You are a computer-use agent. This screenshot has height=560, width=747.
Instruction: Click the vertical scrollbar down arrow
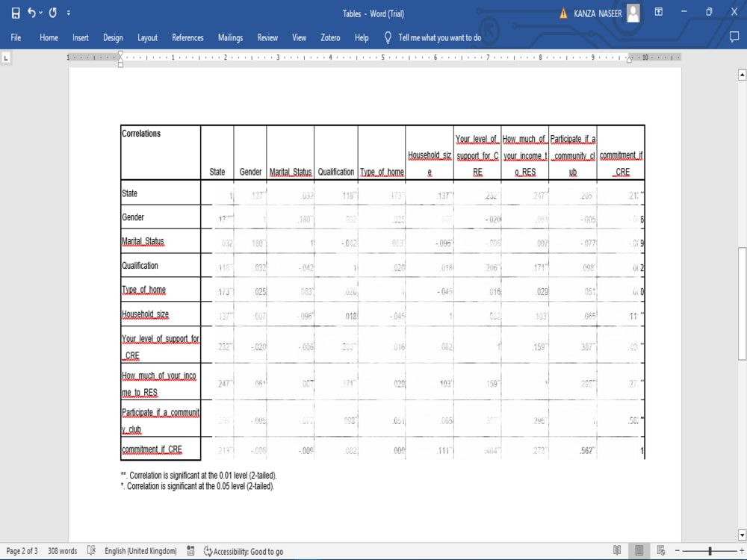(x=742, y=535)
